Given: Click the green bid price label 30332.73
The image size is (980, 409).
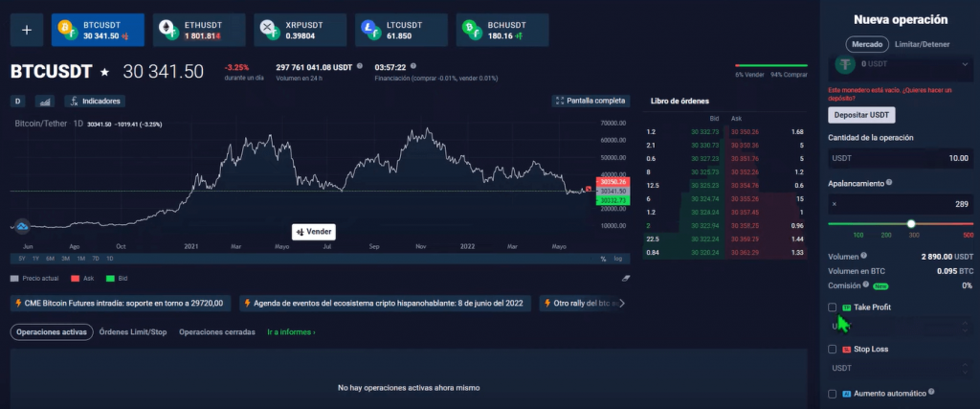Looking at the screenshot, I should (x=613, y=200).
